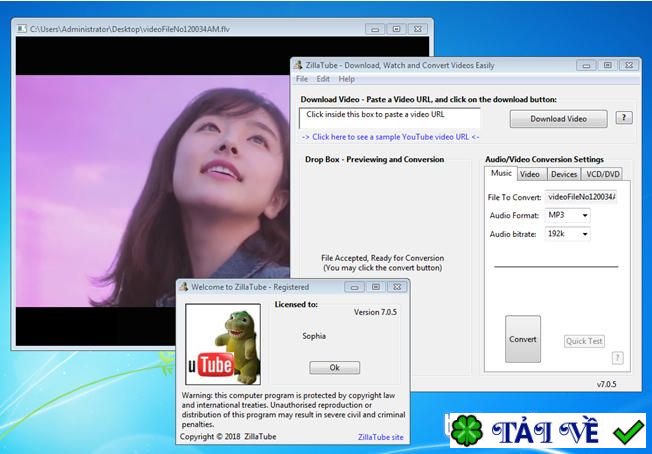This screenshot has width=652, height=454.
Task: Open the sample YouTube video URL link
Action: point(390,137)
